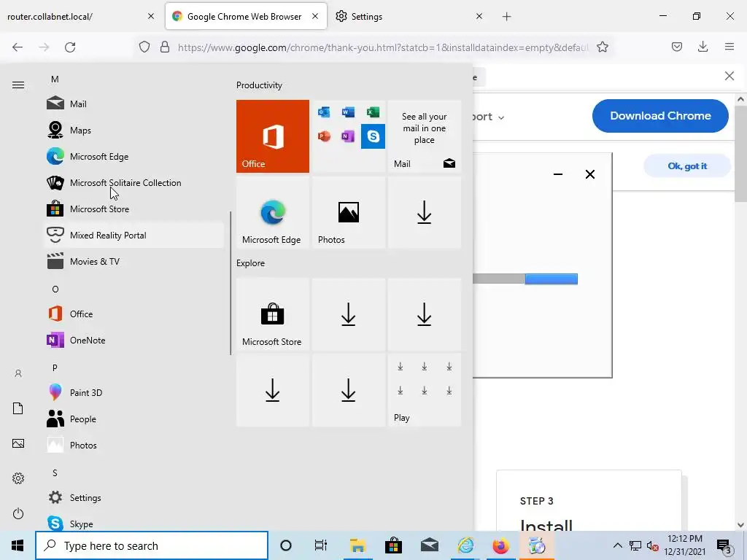The image size is (747, 560).
Task: Open Paint 3D
Action: (x=133, y=392)
